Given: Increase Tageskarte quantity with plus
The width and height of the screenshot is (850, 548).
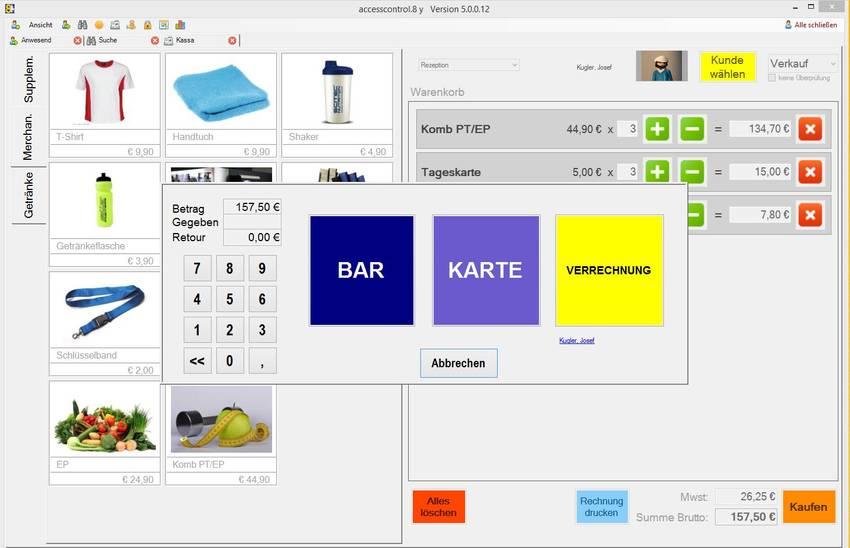Looking at the screenshot, I should pos(657,171).
